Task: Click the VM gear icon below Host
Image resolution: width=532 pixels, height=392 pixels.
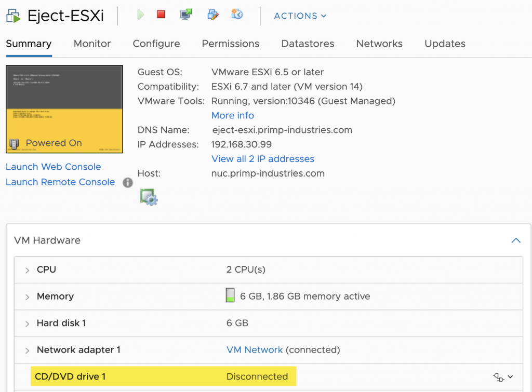Action: tap(149, 197)
